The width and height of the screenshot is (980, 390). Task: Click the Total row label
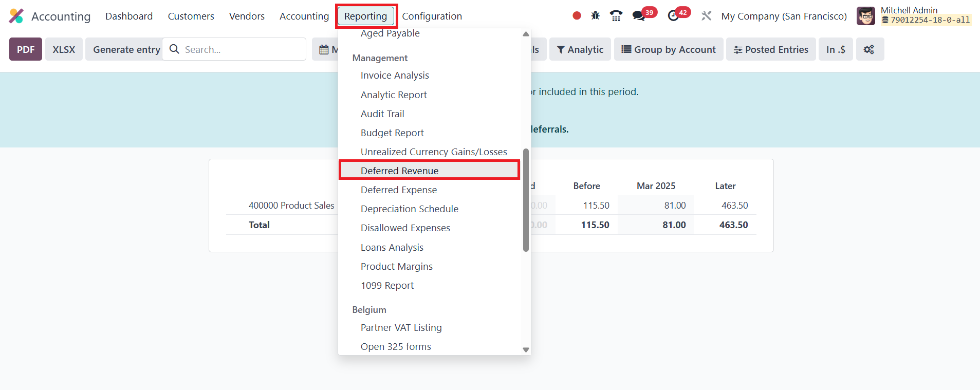point(259,225)
